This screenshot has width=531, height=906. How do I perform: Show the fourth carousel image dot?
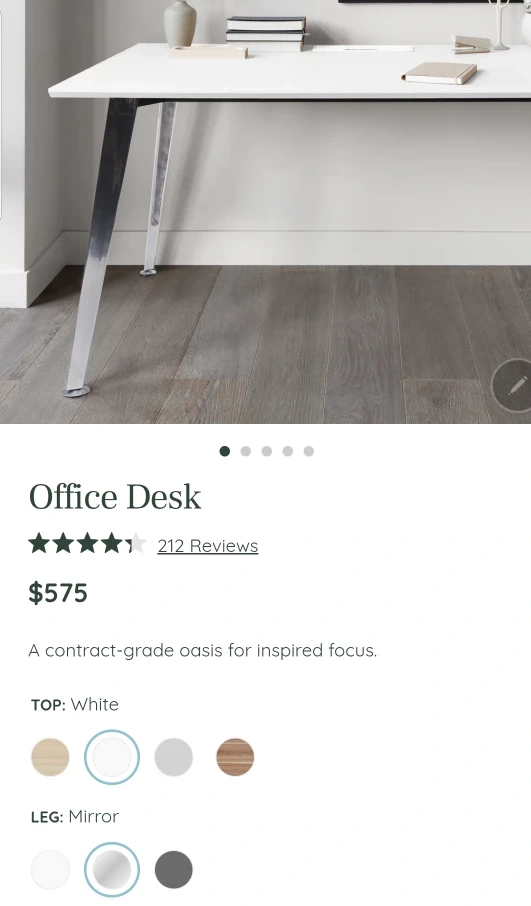coord(288,451)
